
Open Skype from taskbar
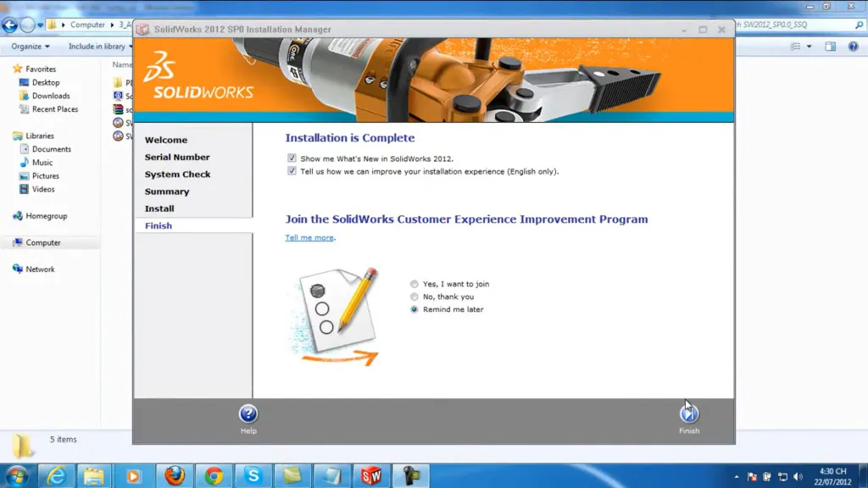(x=253, y=476)
